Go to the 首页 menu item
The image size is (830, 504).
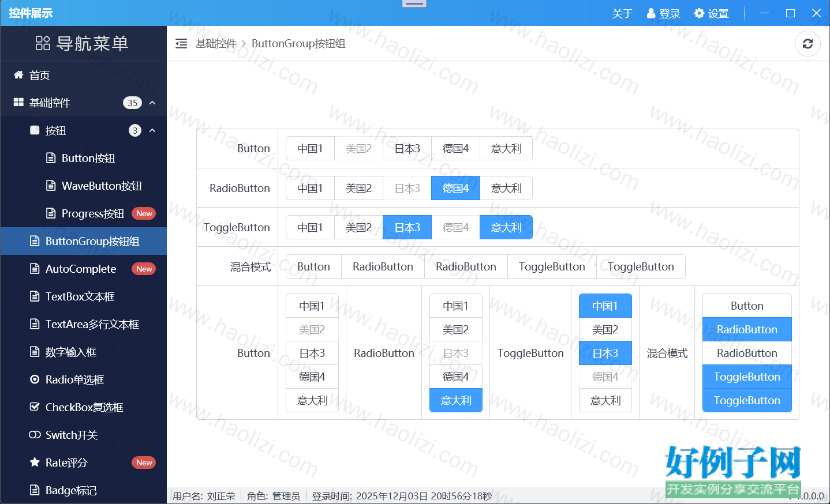coord(83,75)
